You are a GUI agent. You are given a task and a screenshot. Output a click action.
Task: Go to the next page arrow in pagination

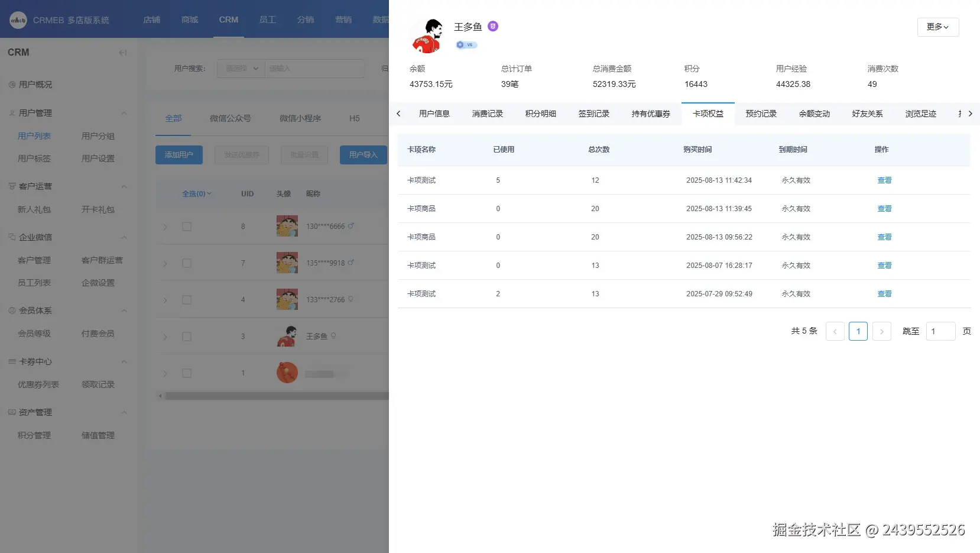tap(882, 331)
